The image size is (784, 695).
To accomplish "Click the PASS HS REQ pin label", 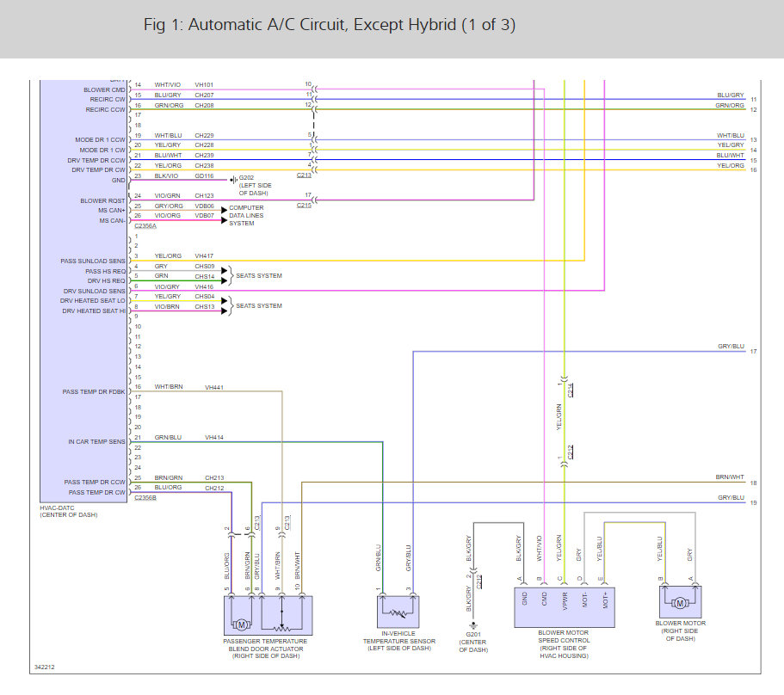I will click(x=106, y=271).
